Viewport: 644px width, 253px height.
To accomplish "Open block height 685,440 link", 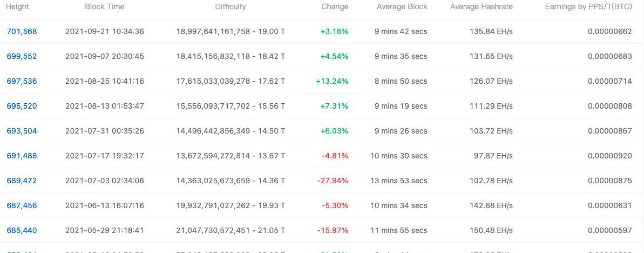I will (x=22, y=230).
